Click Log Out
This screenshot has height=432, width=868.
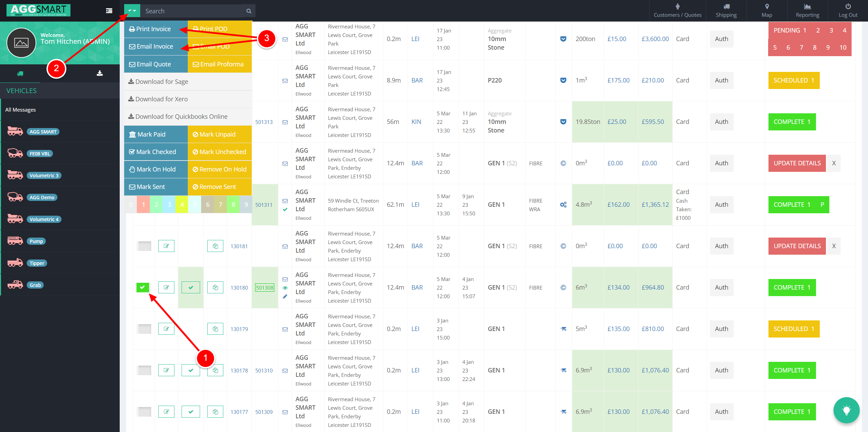pyautogui.click(x=848, y=11)
